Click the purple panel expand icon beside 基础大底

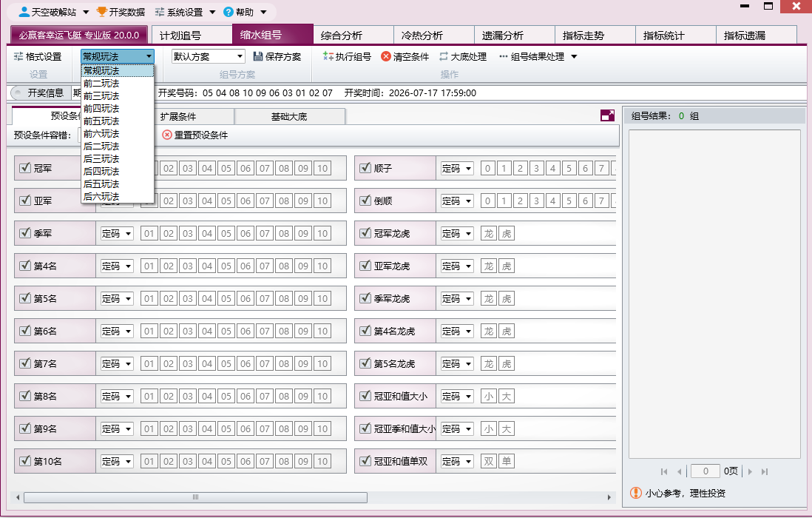(607, 115)
